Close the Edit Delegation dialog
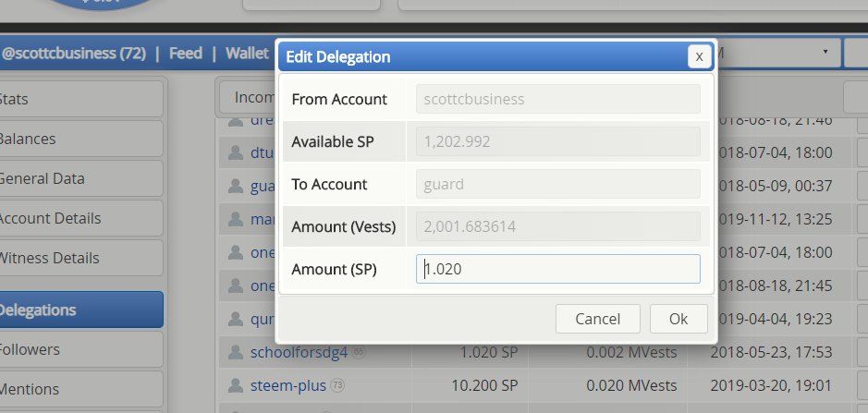 (x=699, y=56)
